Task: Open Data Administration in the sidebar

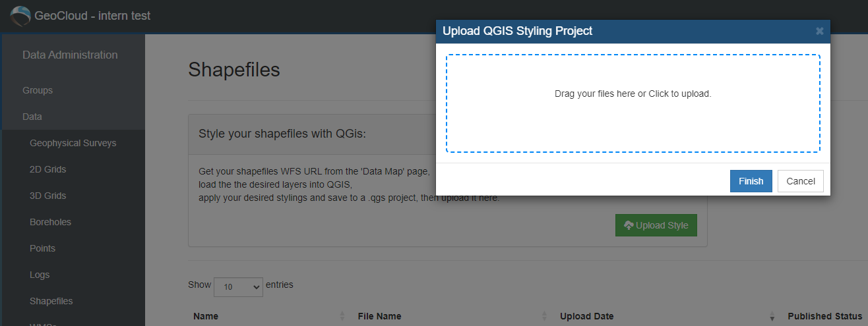Action: 70,55
